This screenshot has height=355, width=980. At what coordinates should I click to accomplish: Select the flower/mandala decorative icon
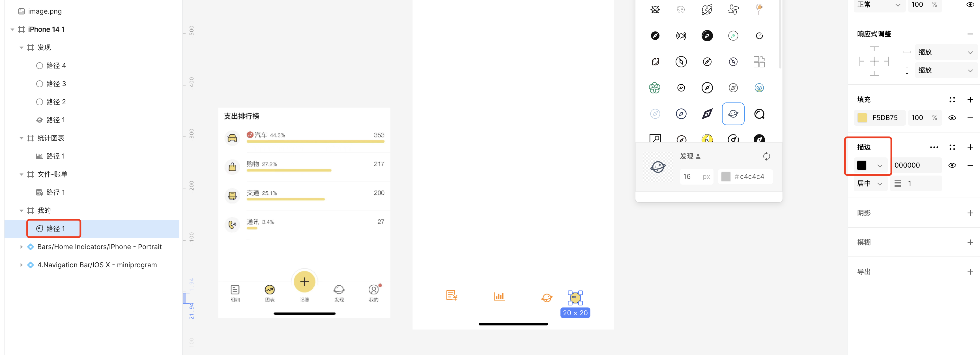coord(655,87)
